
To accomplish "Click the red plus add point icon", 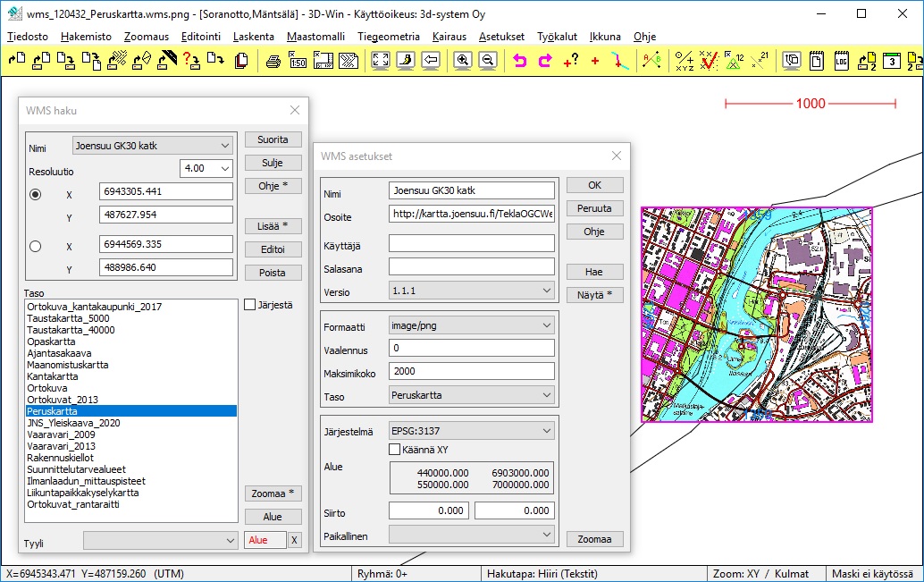I will (x=595, y=60).
